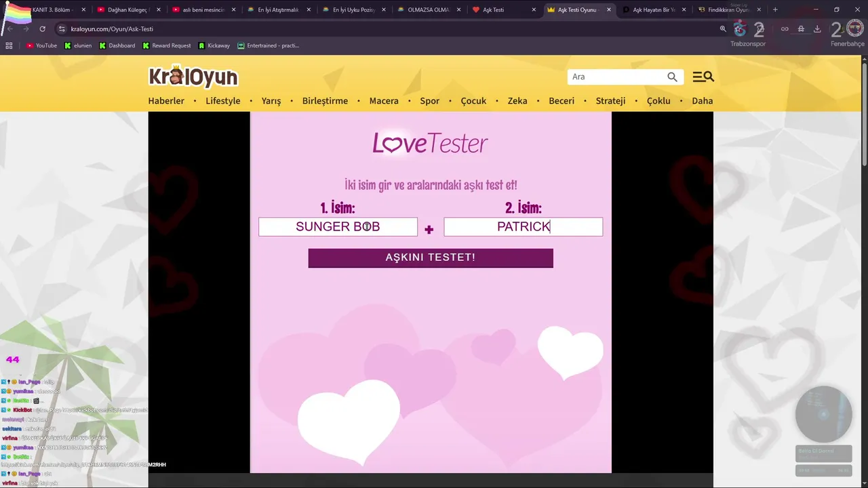Close the Dağhan Külegeç tab
Image resolution: width=868 pixels, height=488 pixels.
tap(159, 10)
